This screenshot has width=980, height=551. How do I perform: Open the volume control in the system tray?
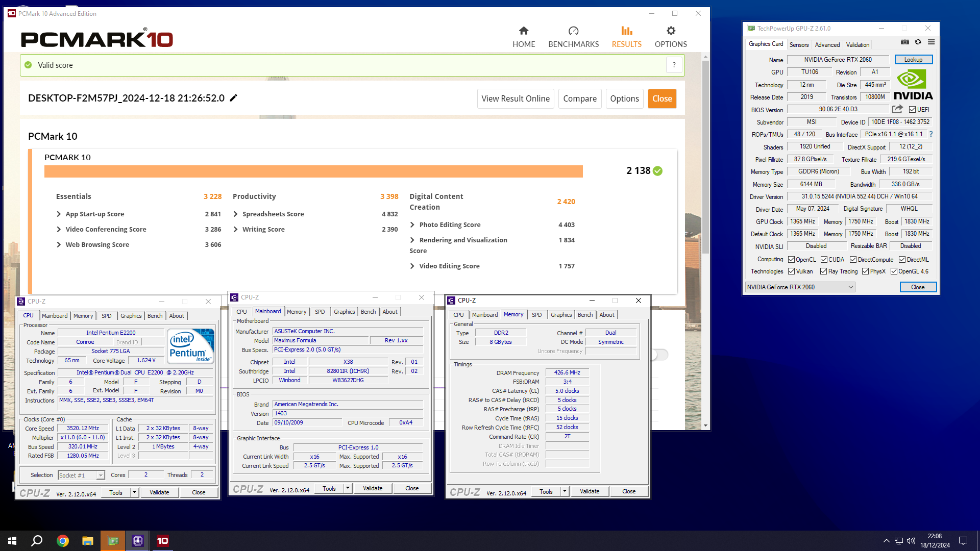[x=912, y=541]
